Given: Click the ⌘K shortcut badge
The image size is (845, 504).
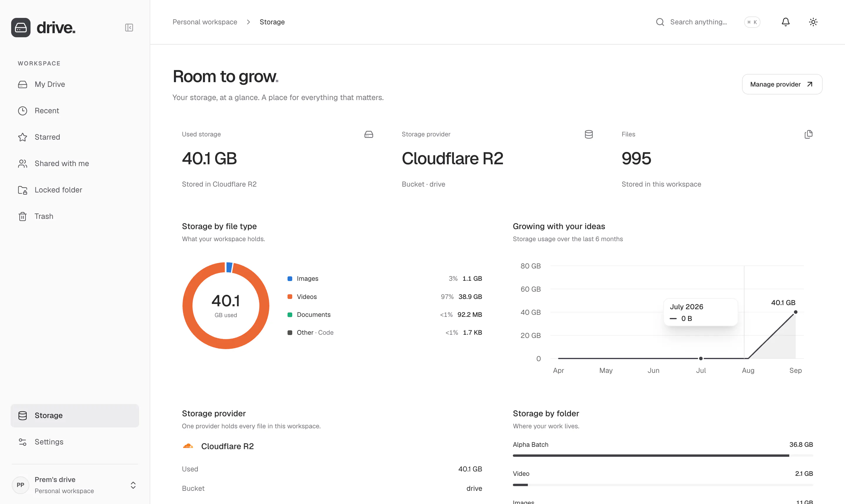Looking at the screenshot, I should tap(752, 22).
